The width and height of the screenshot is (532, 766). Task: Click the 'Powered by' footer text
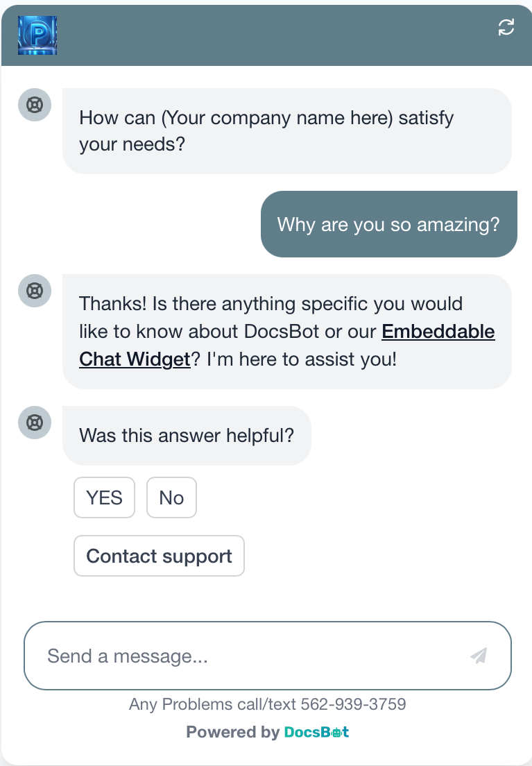232,732
